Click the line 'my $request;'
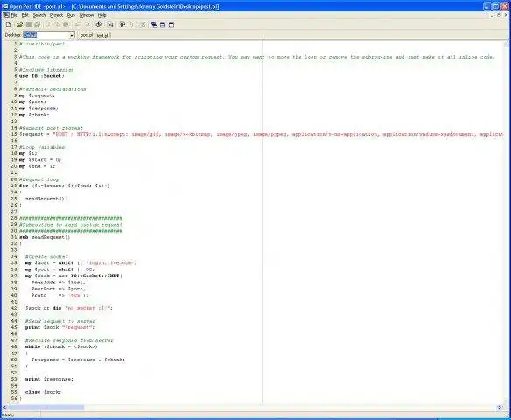Image resolution: width=511 pixels, height=420 pixels. (37, 95)
